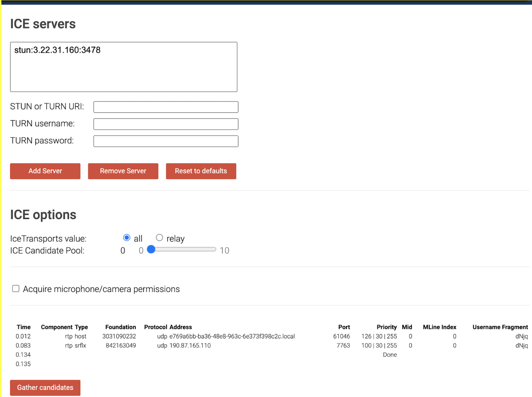This screenshot has width=532, height=397.
Task: Click port value 61046
Action: pos(341,336)
